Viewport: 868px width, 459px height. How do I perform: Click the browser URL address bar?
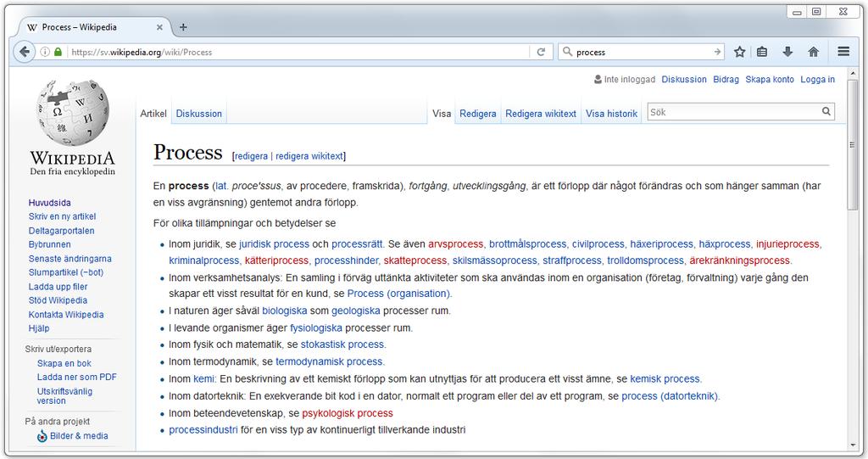[299, 52]
